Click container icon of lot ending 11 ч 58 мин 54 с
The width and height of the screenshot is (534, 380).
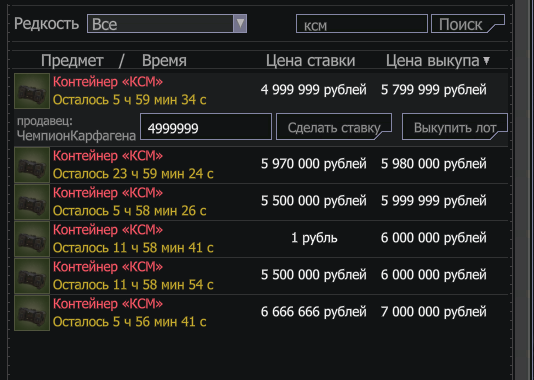tap(32, 276)
